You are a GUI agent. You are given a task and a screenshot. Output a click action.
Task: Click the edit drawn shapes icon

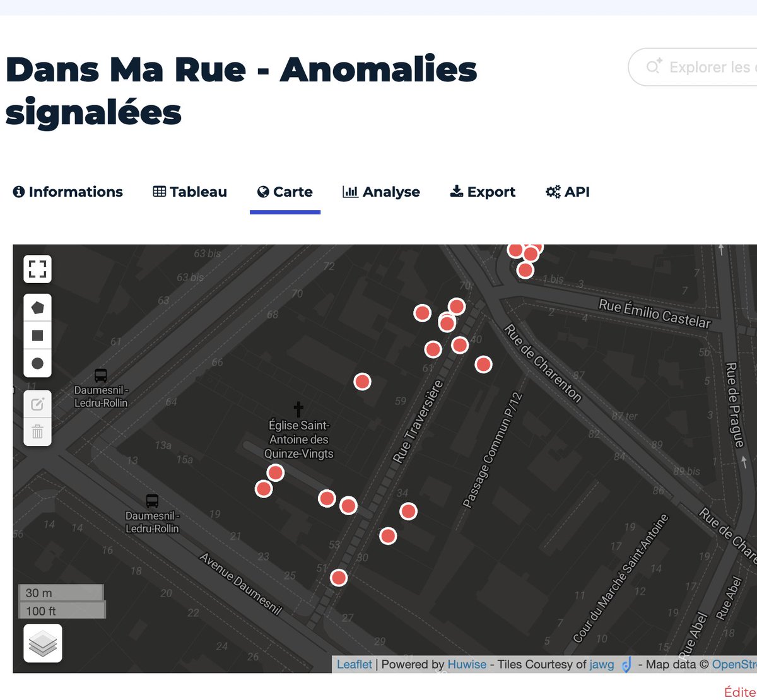(x=37, y=404)
